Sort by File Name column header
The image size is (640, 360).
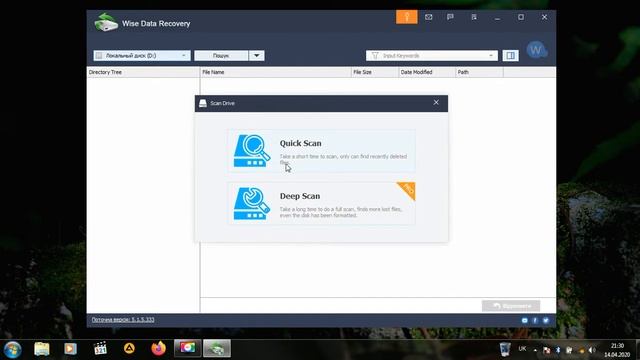click(x=276, y=72)
